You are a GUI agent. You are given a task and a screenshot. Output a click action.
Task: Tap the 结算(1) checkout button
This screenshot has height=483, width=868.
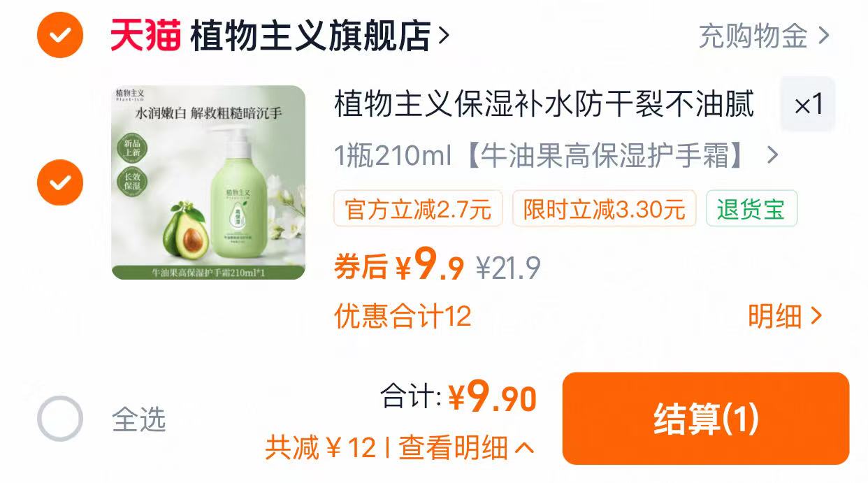coord(706,419)
